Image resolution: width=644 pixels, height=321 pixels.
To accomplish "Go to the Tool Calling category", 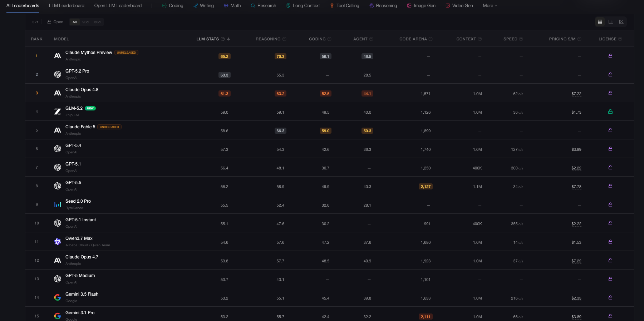I will [344, 6].
